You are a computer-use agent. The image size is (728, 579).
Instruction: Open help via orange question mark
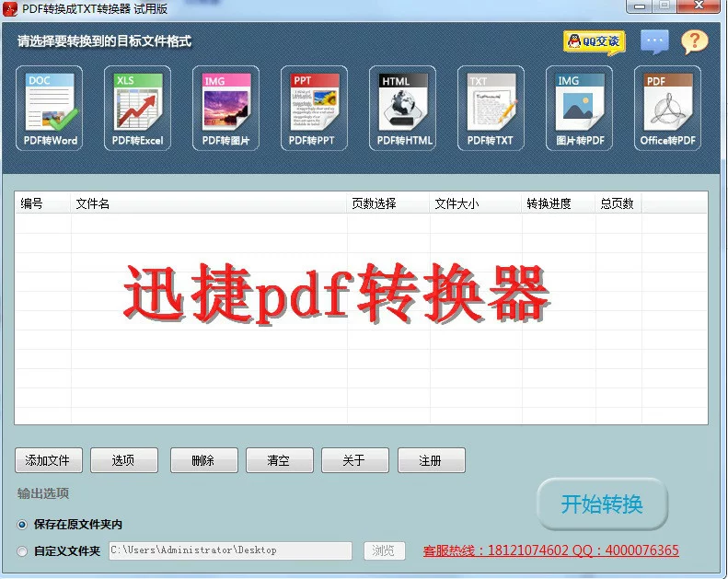point(695,41)
